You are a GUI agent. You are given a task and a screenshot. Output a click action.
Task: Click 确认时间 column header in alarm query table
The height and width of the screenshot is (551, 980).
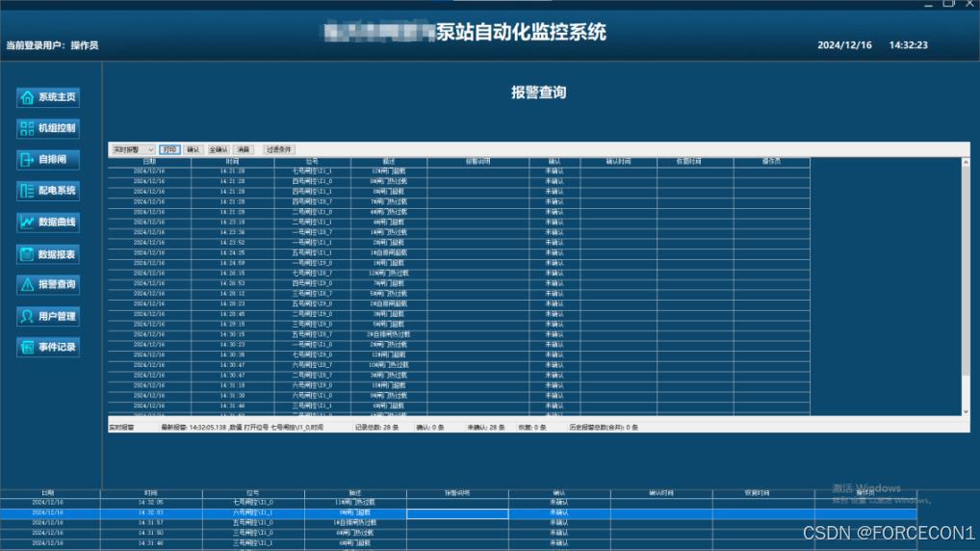(x=619, y=162)
